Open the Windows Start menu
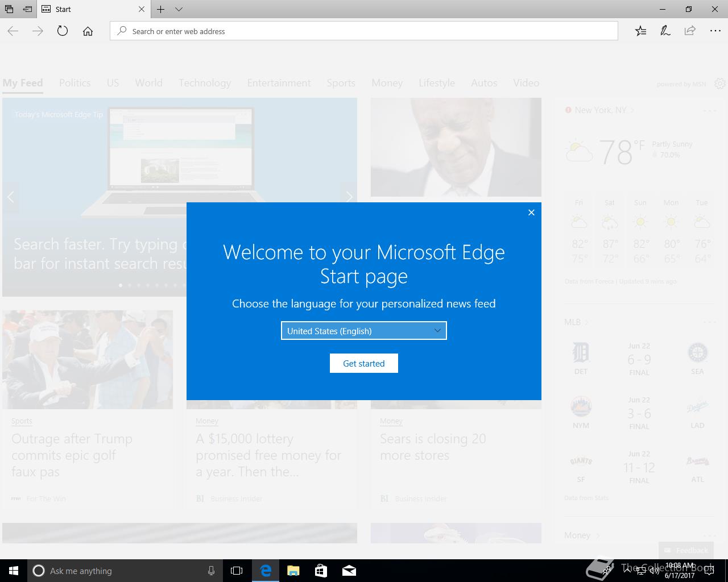 point(14,571)
